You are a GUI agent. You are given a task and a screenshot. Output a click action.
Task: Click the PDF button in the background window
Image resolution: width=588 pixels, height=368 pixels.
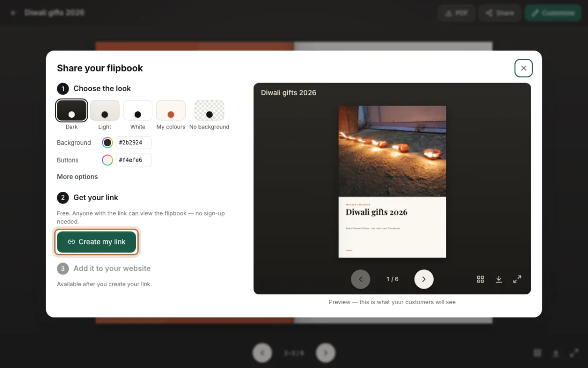pyautogui.click(x=456, y=13)
